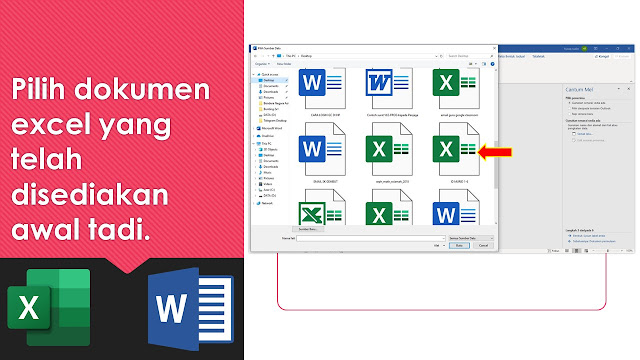This screenshot has width=640, height=360.
Task: Toggle the preview pane icon in the dialog toolbar
Action: click(484, 64)
